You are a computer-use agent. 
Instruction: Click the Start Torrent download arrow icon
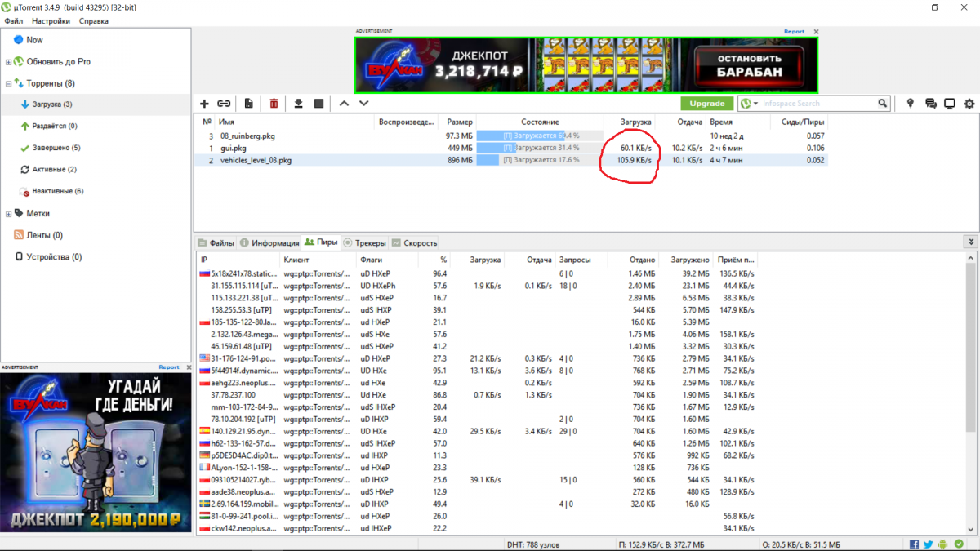[x=298, y=104]
